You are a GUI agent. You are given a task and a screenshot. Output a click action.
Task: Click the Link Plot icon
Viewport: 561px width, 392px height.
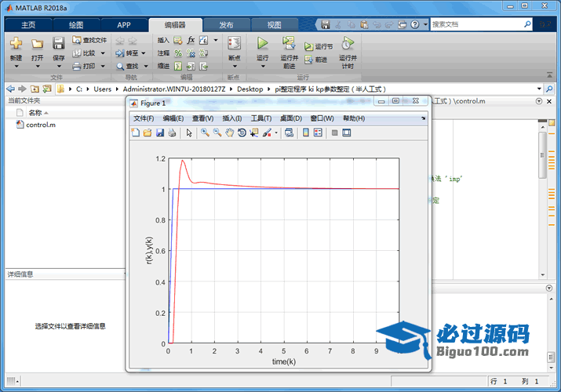pyautogui.click(x=289, y=133)
